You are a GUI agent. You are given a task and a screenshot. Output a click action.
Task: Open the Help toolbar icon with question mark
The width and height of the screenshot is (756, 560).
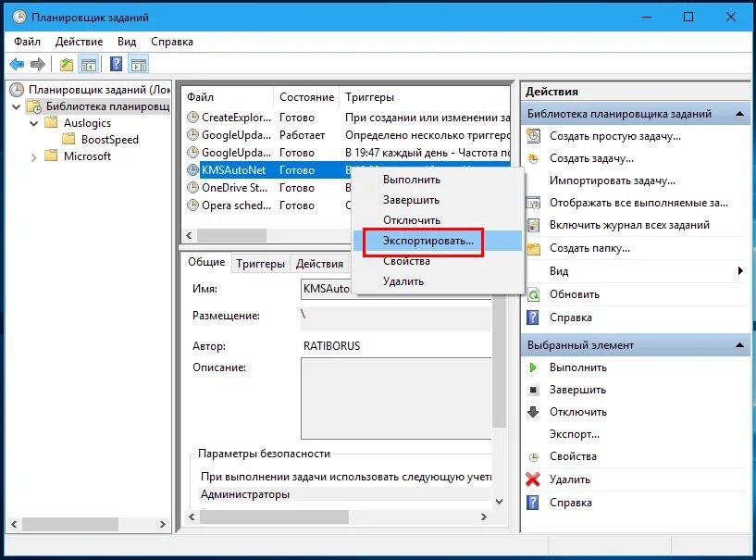117,64
